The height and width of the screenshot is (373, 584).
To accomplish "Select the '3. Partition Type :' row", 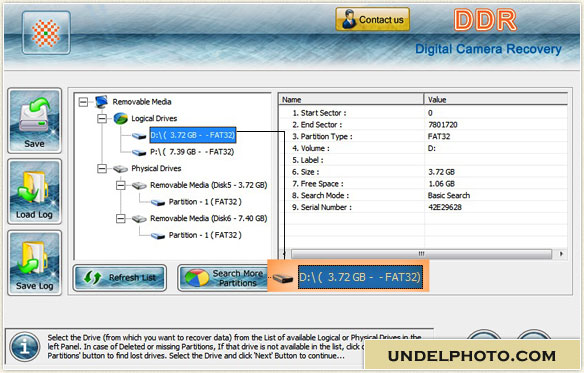I will pos(423,136).
